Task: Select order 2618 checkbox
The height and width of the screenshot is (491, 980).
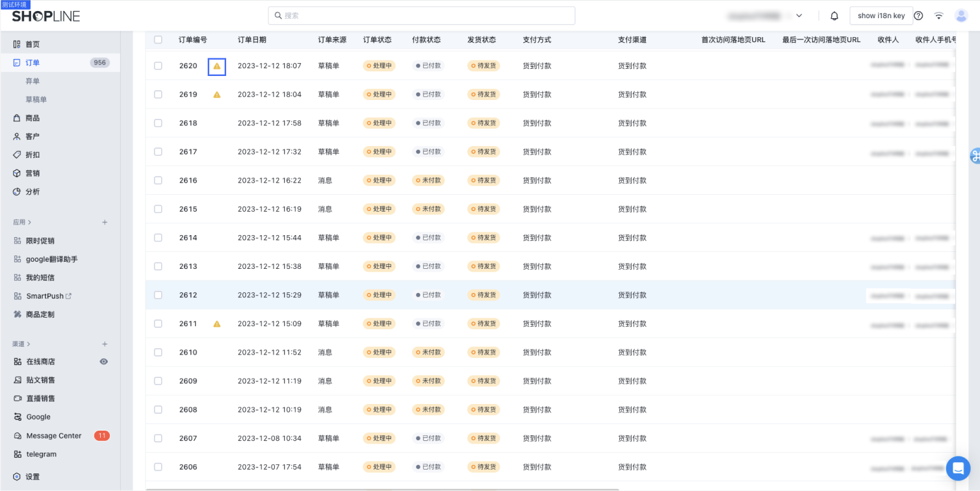Action: tap(158, 123)
